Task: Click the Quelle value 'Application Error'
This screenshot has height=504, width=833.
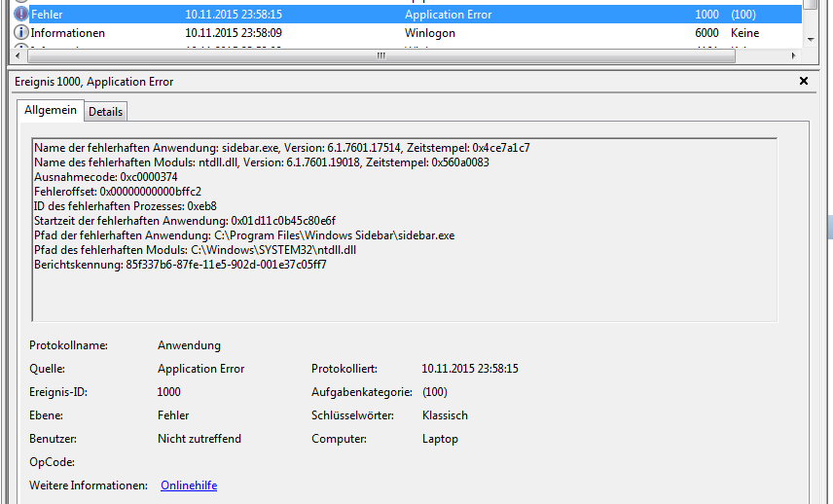Action: click(x=200, y=369)
